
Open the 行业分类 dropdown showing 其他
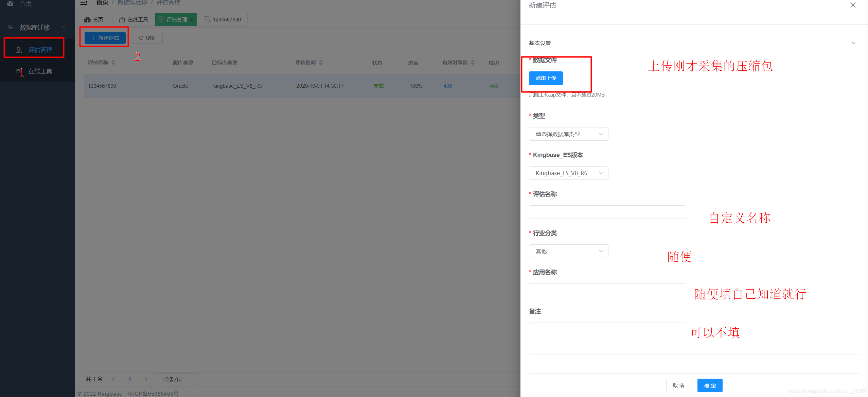click(568, 251)
